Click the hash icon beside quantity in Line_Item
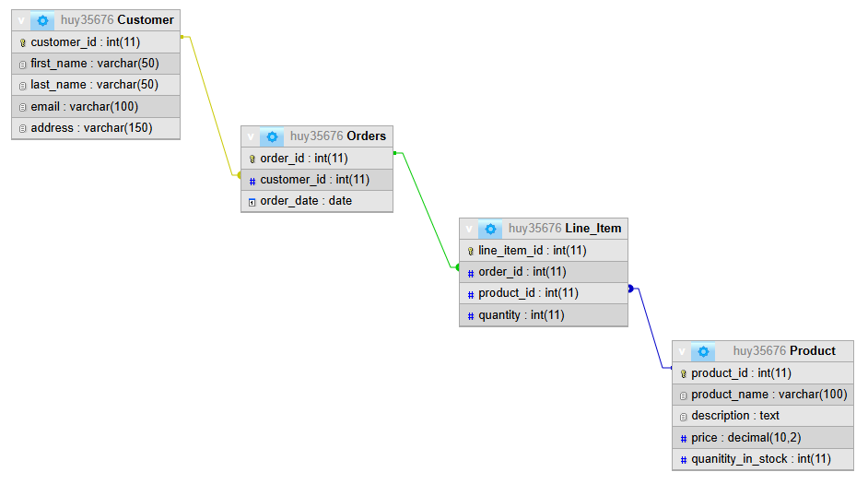Screen dimensions: 868x484 471,316
